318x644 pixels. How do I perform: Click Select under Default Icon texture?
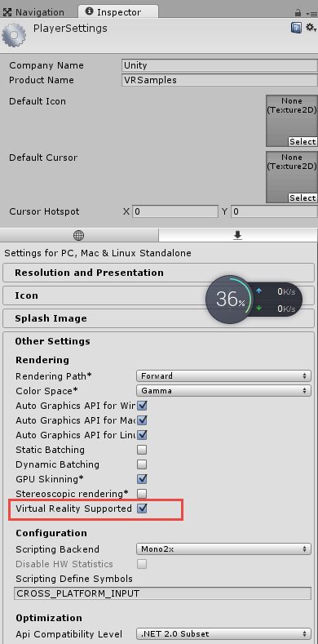tap(303, 142)
